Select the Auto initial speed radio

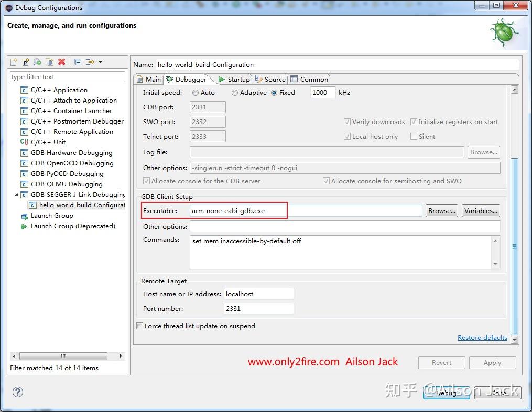click(196, 93)
